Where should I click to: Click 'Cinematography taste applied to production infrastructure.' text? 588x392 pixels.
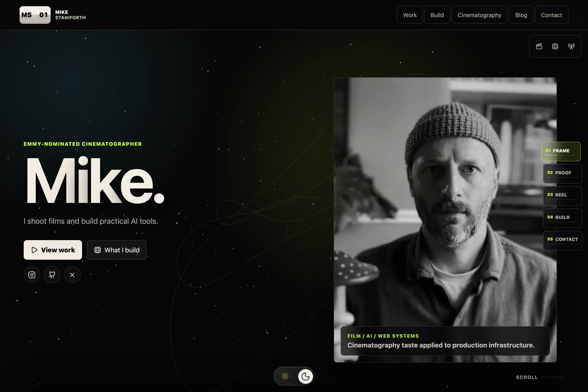pyautogui.click(x=441, y=345)
